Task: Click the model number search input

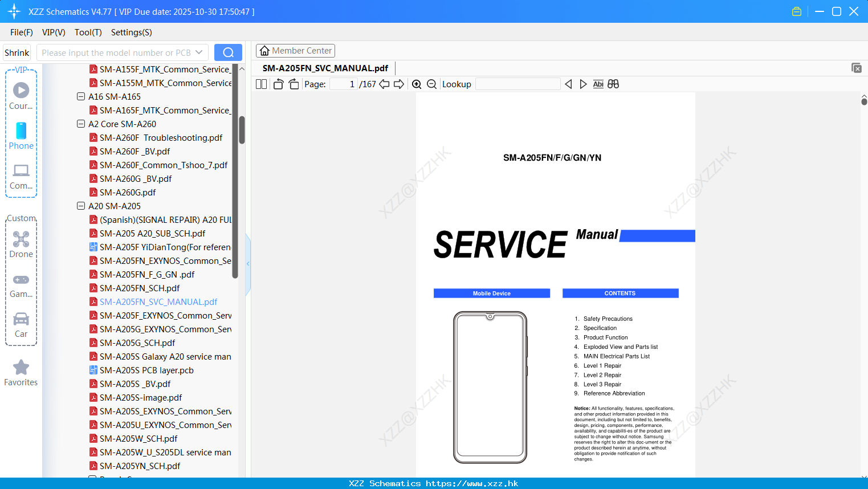Action: pos(116,52)
